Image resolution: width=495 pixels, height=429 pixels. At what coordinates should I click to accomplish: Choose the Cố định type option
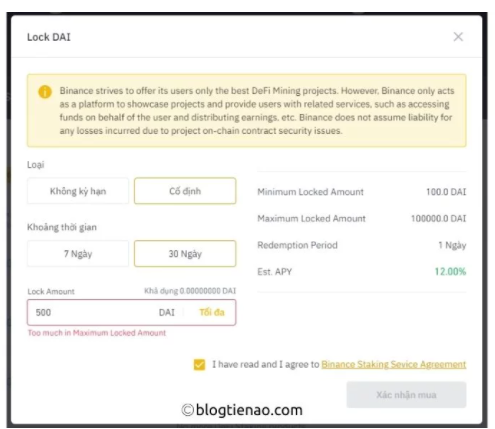[x=185, y=191]
